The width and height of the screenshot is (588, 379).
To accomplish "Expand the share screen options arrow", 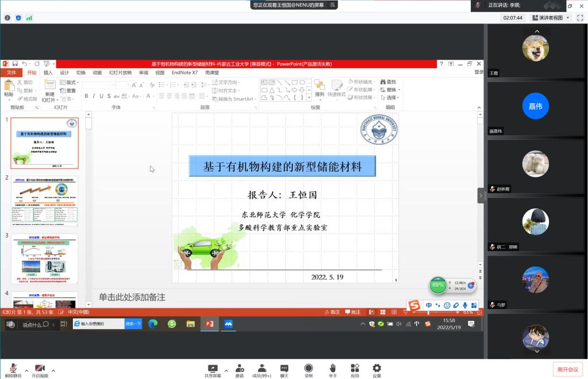I will click(226, 370).
